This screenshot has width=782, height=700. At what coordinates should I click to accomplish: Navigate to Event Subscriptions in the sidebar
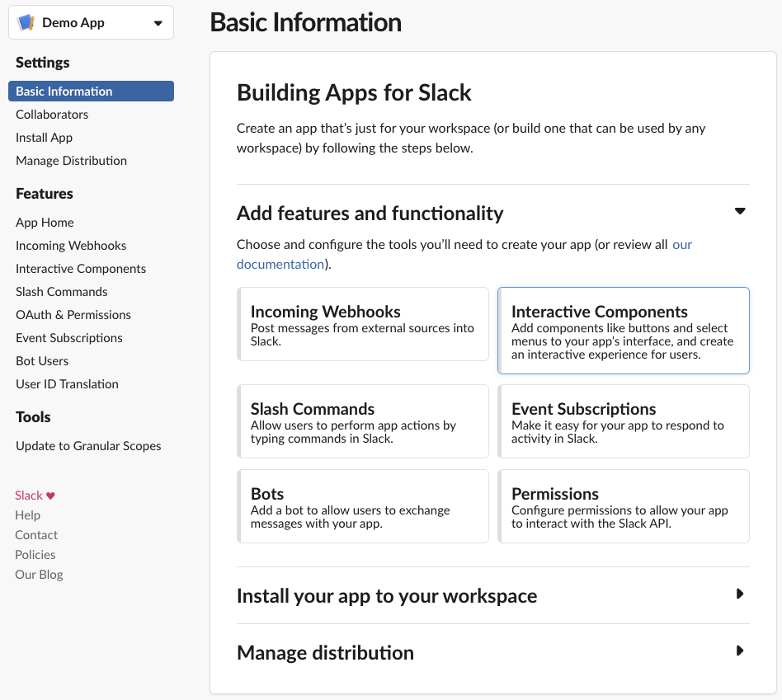(69, 338)
